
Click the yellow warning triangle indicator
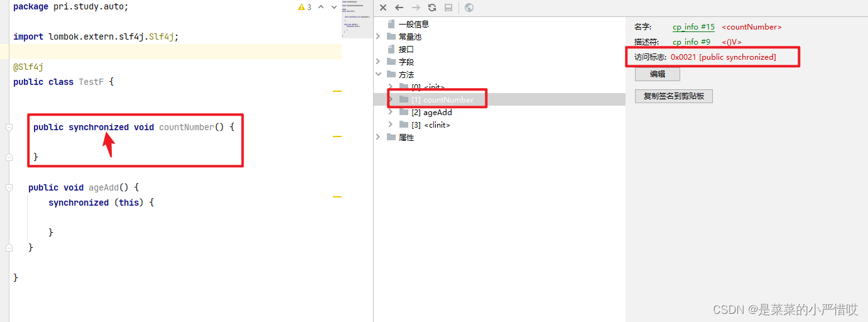(301, 8)
